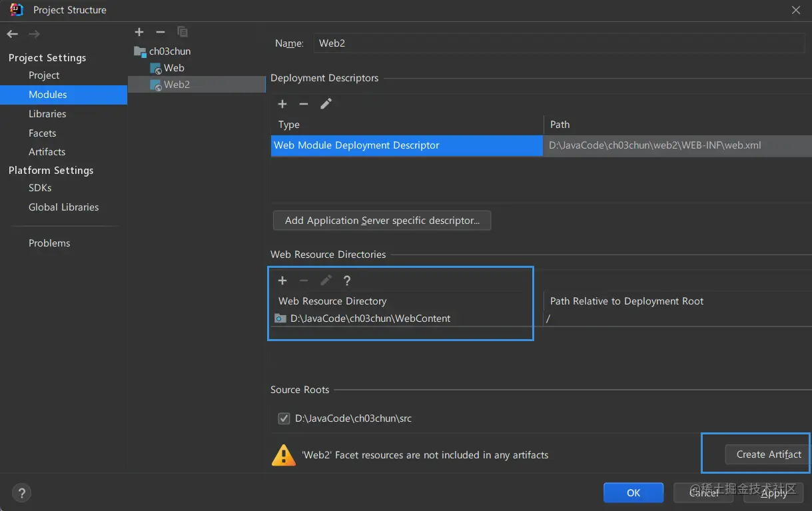Click Add Application Server specific descriptor button
Image resolution: width=812 pixels, height=511 pixels.
[382, 221]
